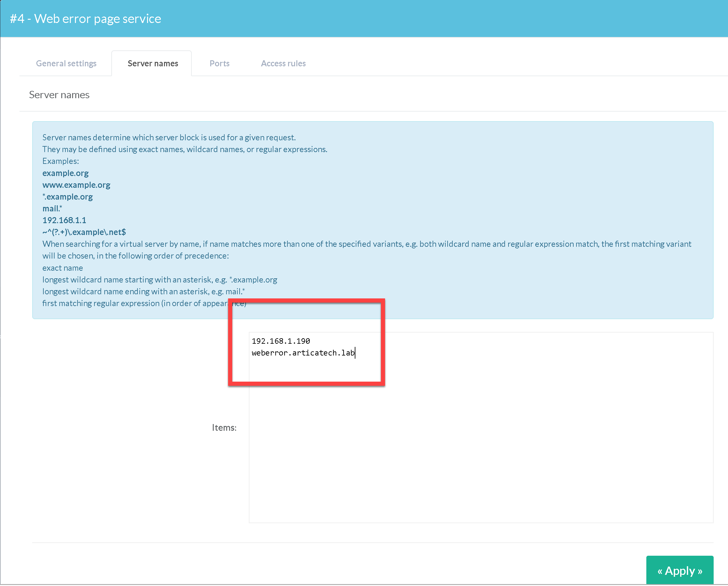The image size is (728, 586).
Task: Click the Items field label
Action: [224, 428]
